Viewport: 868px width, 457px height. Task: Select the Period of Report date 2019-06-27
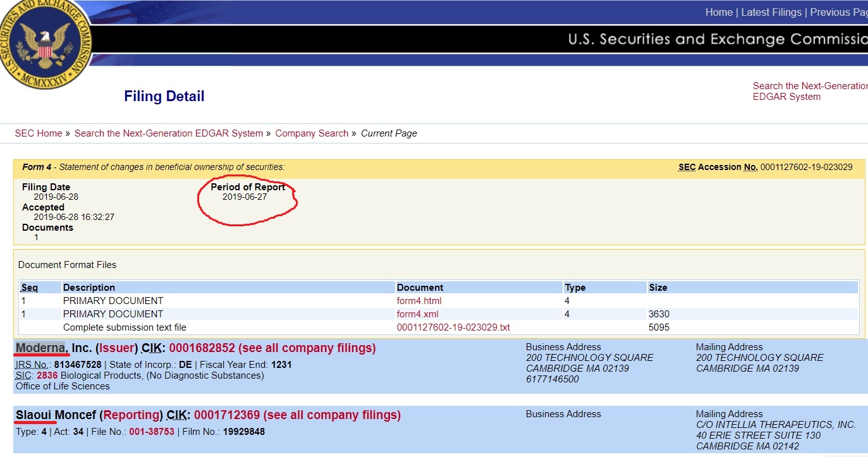(245, 197)
